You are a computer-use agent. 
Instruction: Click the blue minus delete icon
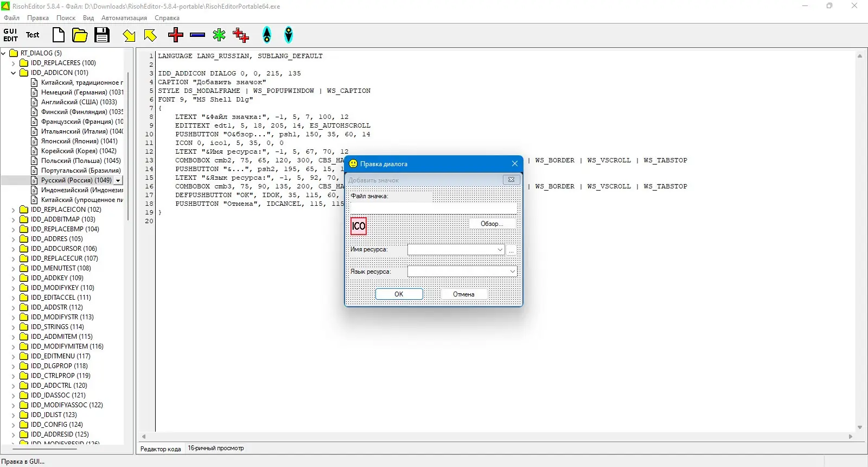coord(197,35)
